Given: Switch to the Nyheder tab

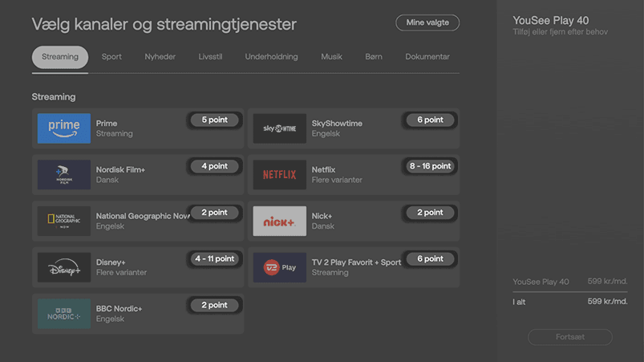Looking at the screenshot, I should click(160, 57).
